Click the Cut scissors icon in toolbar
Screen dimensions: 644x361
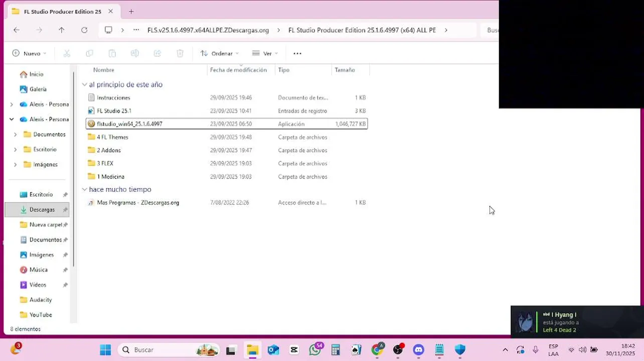[67, 53]
